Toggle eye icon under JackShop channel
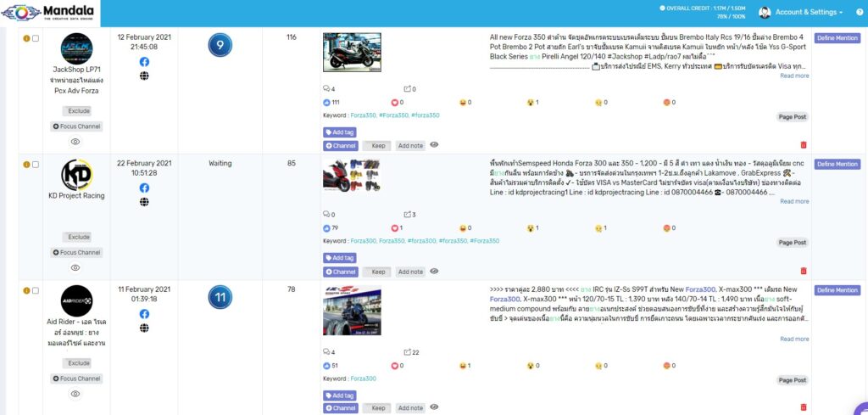The height and width of the screenshot is (415, 868). click(x=75, y=142)
